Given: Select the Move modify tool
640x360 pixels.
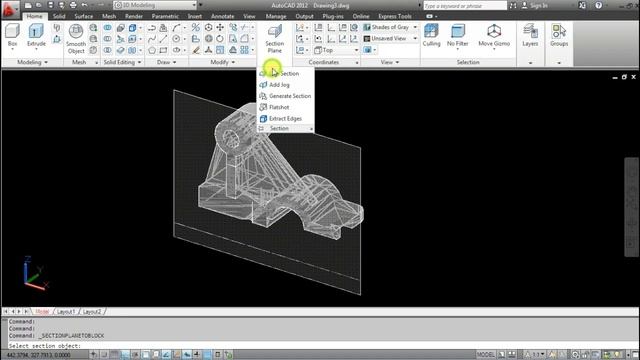Looking at the screenshot, I should [220, 27].
